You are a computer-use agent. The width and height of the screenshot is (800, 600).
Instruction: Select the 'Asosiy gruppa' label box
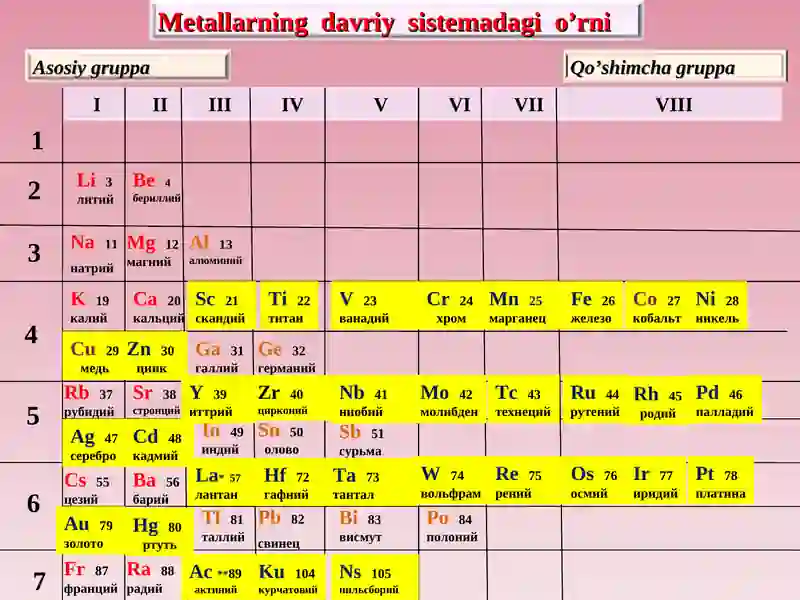click(127, 66)
